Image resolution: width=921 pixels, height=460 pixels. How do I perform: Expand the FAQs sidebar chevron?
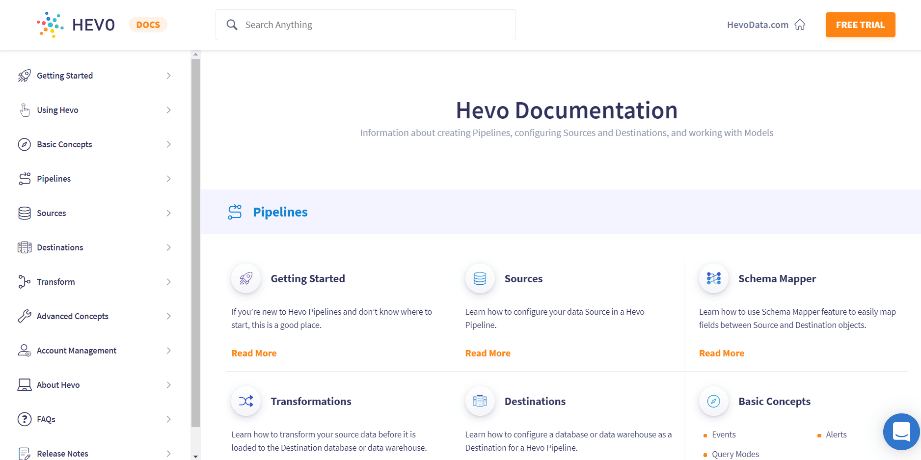[x=169, y=419]
